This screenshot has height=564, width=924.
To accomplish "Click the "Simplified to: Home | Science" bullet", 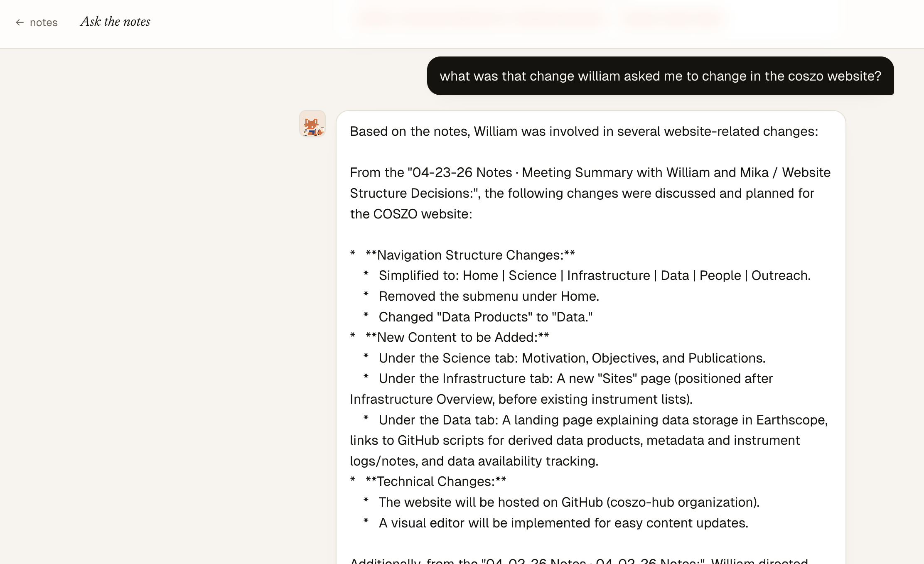I will point(595,275).
